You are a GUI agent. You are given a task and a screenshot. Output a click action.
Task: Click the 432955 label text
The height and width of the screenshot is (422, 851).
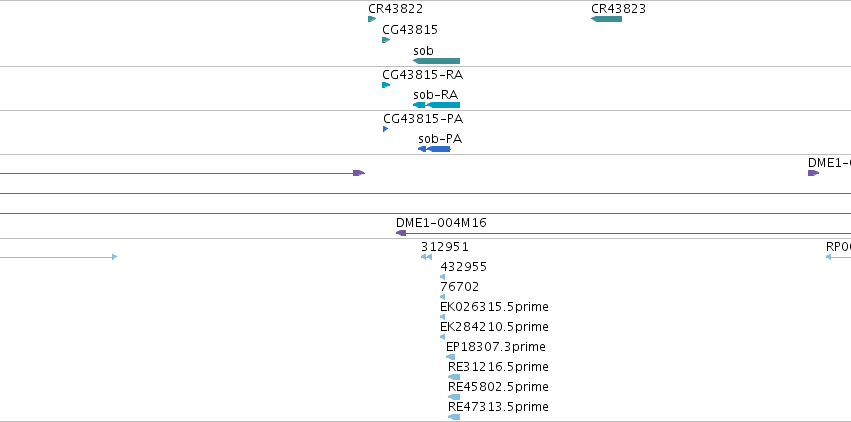pyautogui.click(x=463, y=267)
